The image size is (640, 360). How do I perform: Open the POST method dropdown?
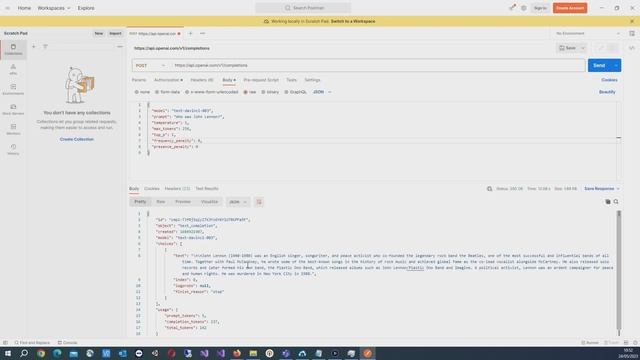point(151,65)
